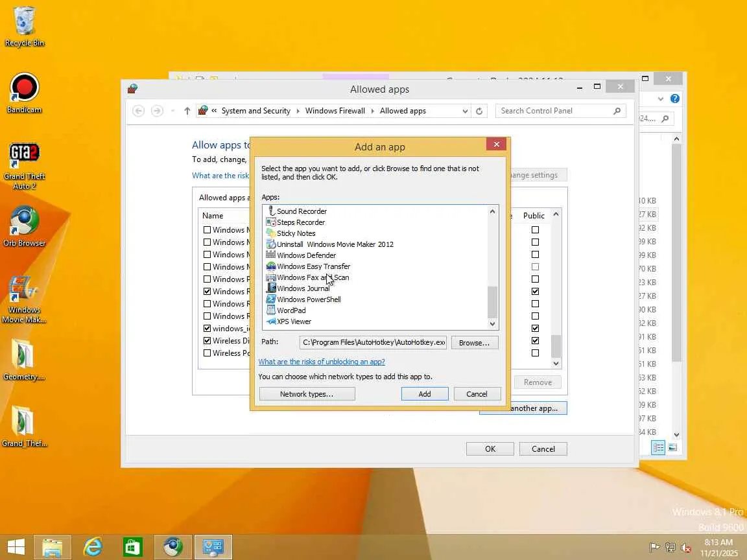This screenshot has height=560, width=747.
Task: Select Steps Recorder icon in Apps list
Action: (x=271, y=222)
